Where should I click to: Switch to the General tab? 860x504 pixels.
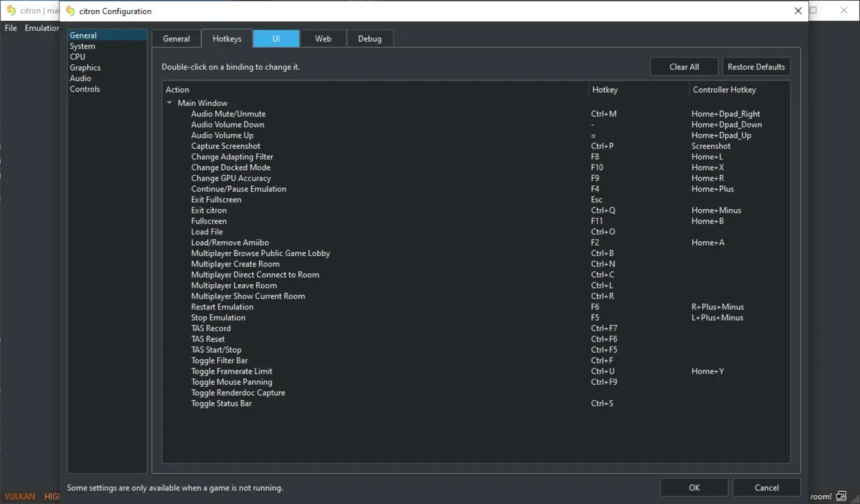(x=176, y=38)
